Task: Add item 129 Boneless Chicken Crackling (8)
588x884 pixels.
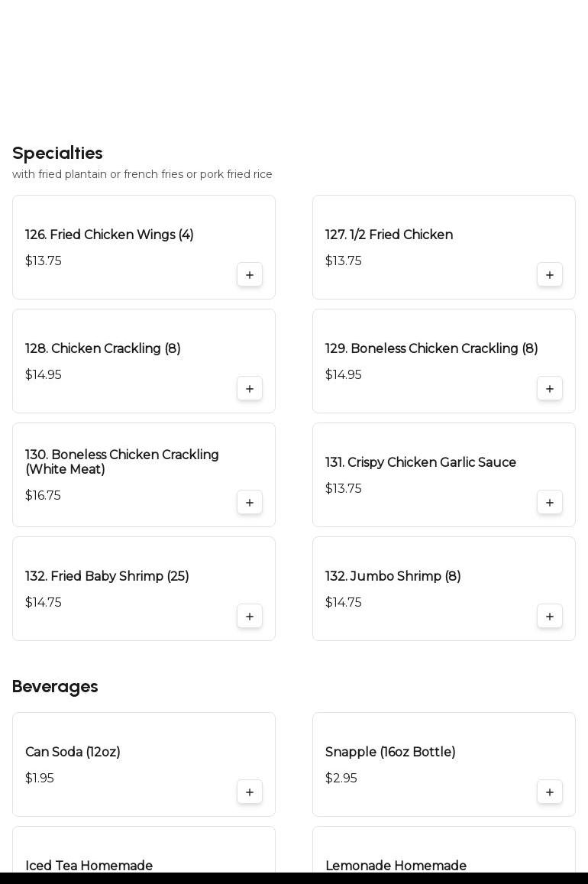Action: tap(550, 389)
